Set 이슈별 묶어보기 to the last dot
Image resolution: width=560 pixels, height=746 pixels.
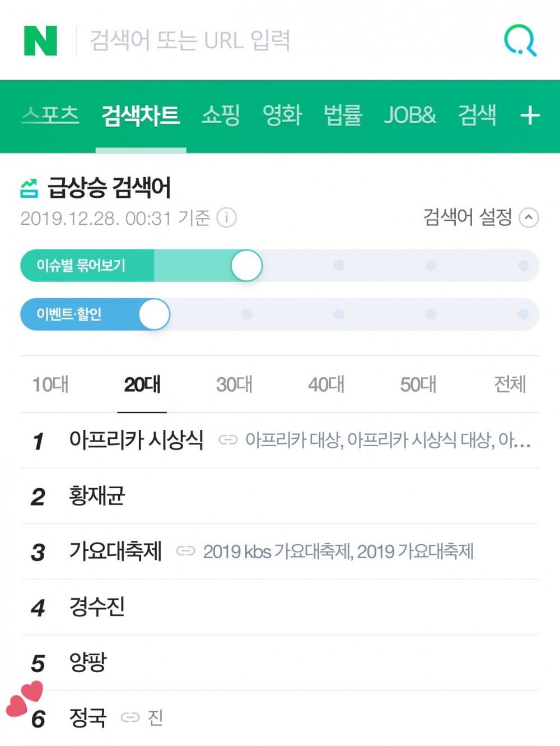tap(523, 266)
